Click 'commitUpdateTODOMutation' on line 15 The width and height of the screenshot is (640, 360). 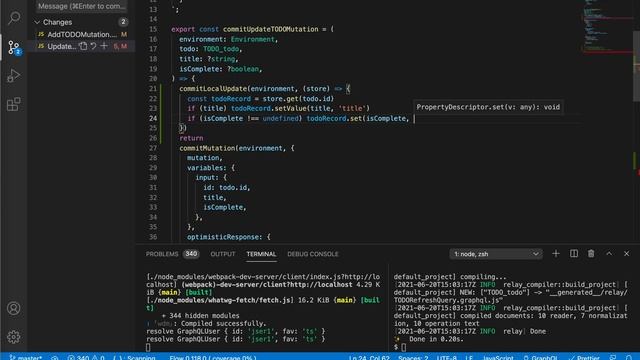click(x=271, y=29)
